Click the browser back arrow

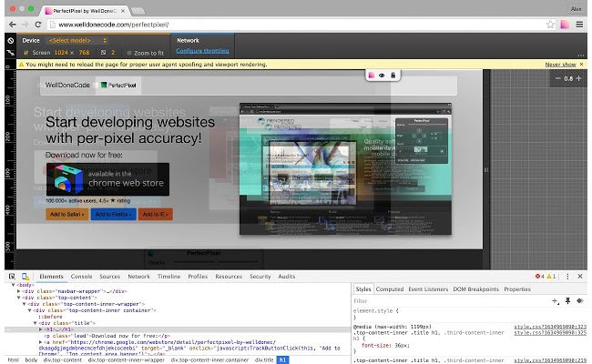(12, 25)
